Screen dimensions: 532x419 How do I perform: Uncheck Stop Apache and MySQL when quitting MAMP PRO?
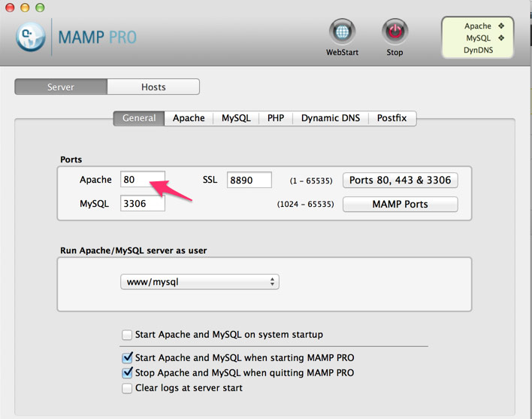[x=127, y=373]
